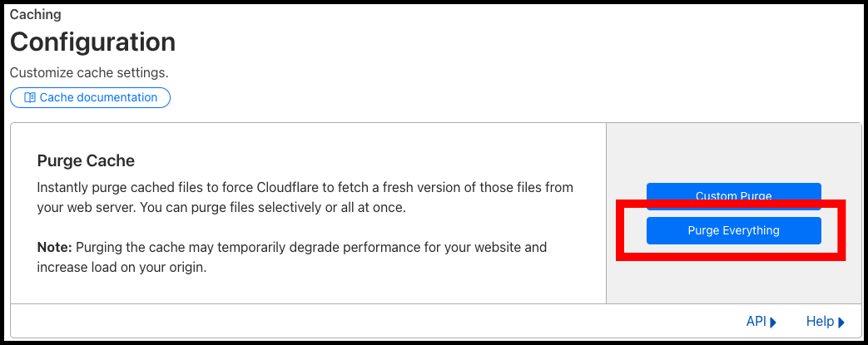Select the Caching breadcrumb label
Viewport: 868px width, 345px height.
tap(36, 14)
